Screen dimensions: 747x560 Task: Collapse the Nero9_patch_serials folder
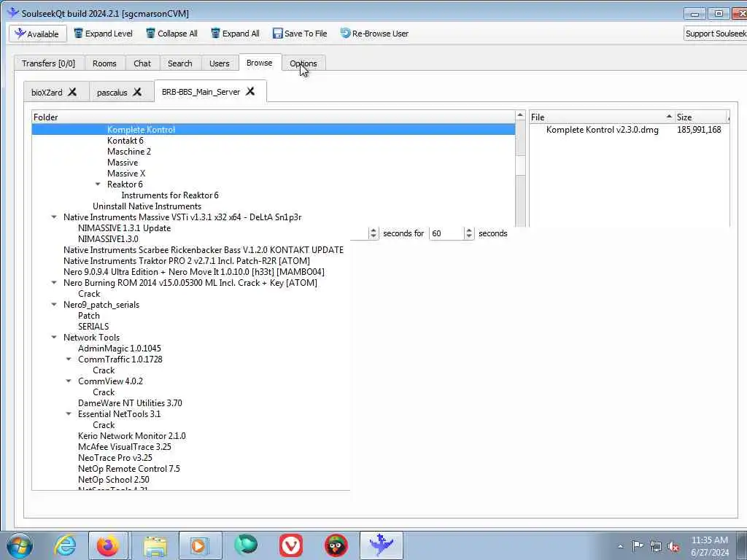[x=54, y=305]
